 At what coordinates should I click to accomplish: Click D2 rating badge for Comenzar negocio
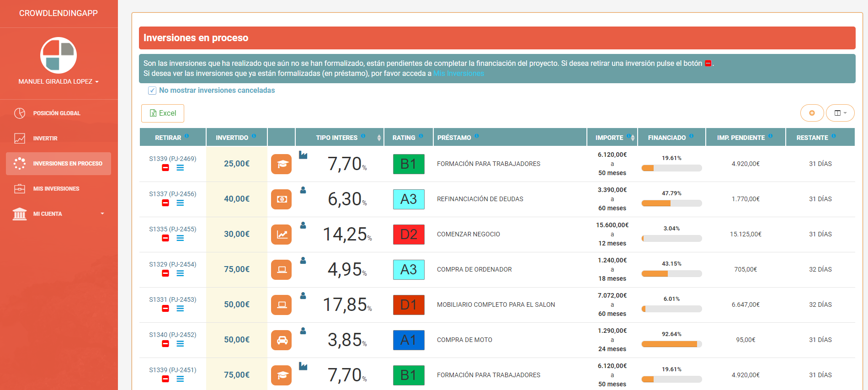(x=409, y=235)
